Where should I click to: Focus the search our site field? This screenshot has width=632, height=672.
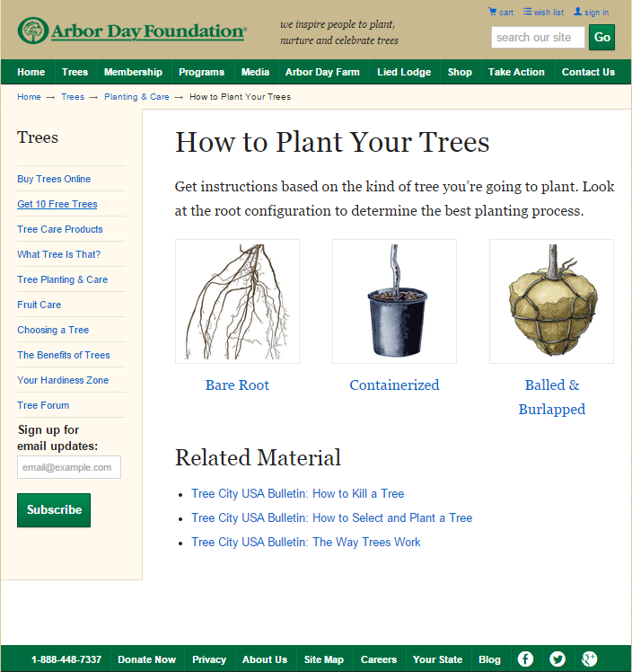tap(537, 38)
